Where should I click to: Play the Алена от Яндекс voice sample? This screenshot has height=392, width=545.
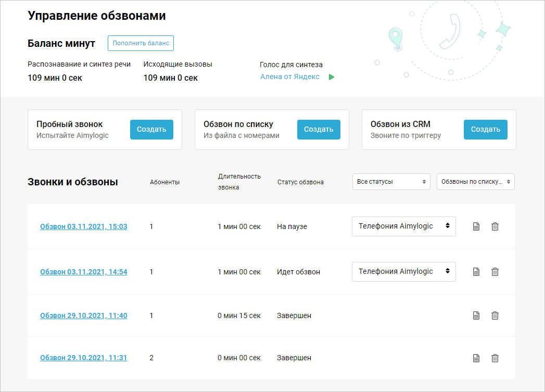[332, 77]
